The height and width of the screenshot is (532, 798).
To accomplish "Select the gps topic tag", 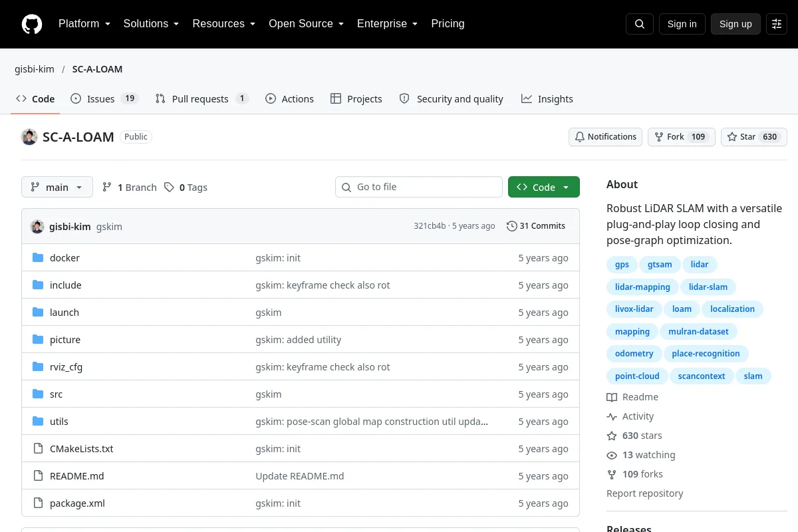I will (622, 265).
